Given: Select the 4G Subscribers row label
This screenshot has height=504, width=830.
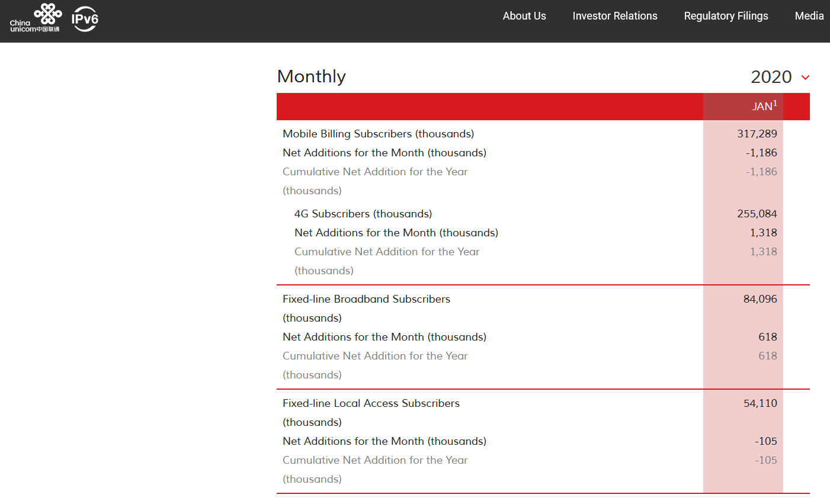Looking at the screenshot, I should [x=363, y=214].
